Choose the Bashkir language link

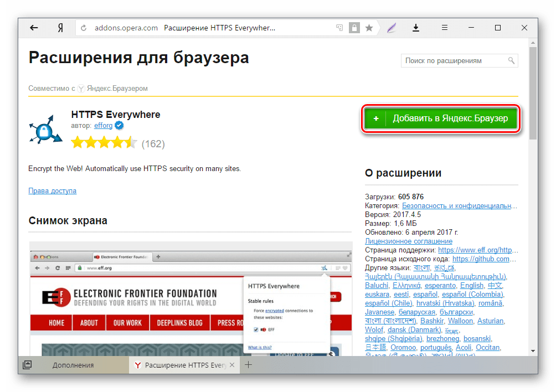[432, 321]
